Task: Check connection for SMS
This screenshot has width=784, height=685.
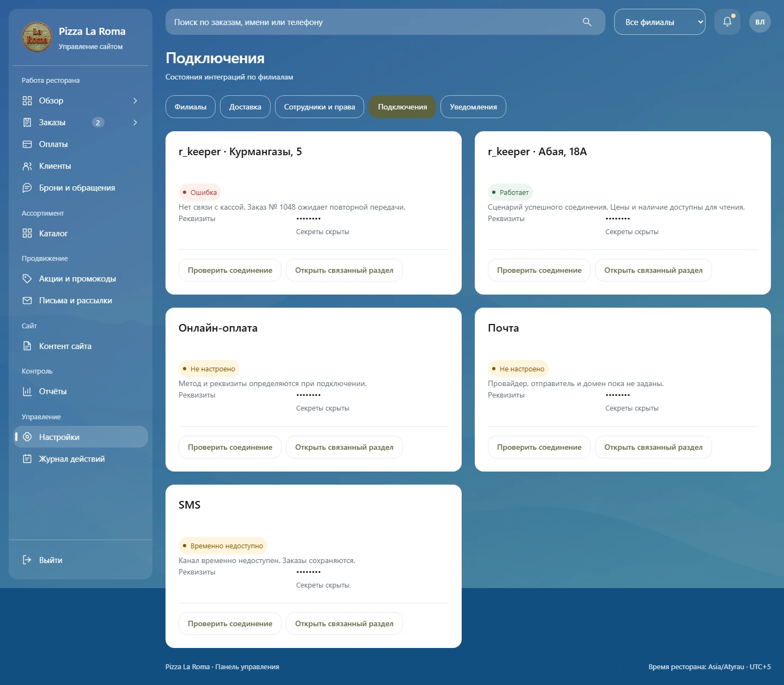Action: (230, 623)
